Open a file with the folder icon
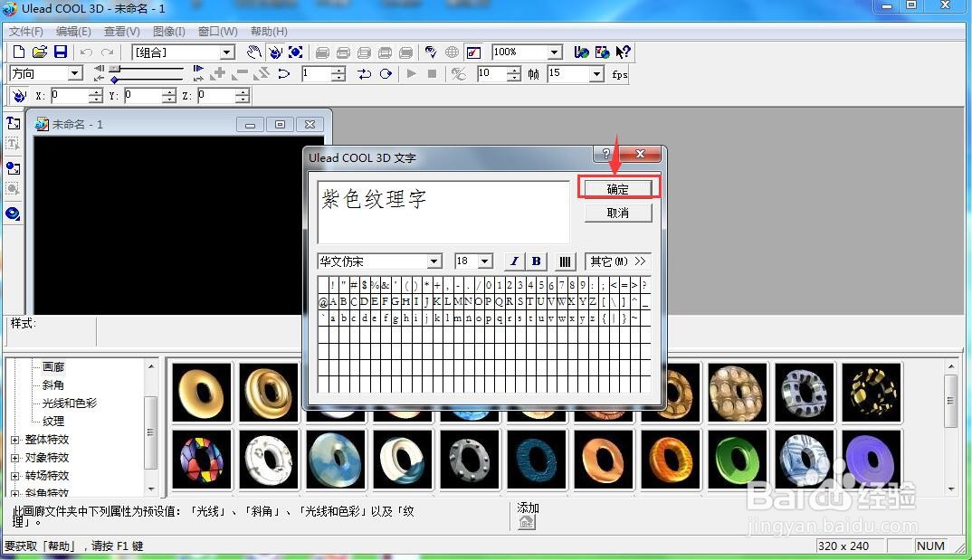 click(40, 52)
